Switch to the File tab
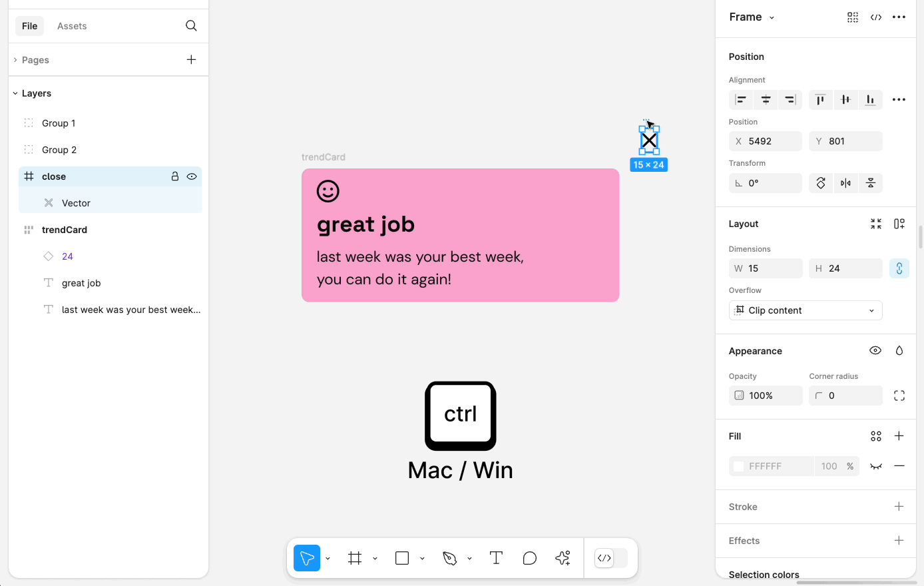The width and height of the screenshot is (924, 586). click(29, 26)
